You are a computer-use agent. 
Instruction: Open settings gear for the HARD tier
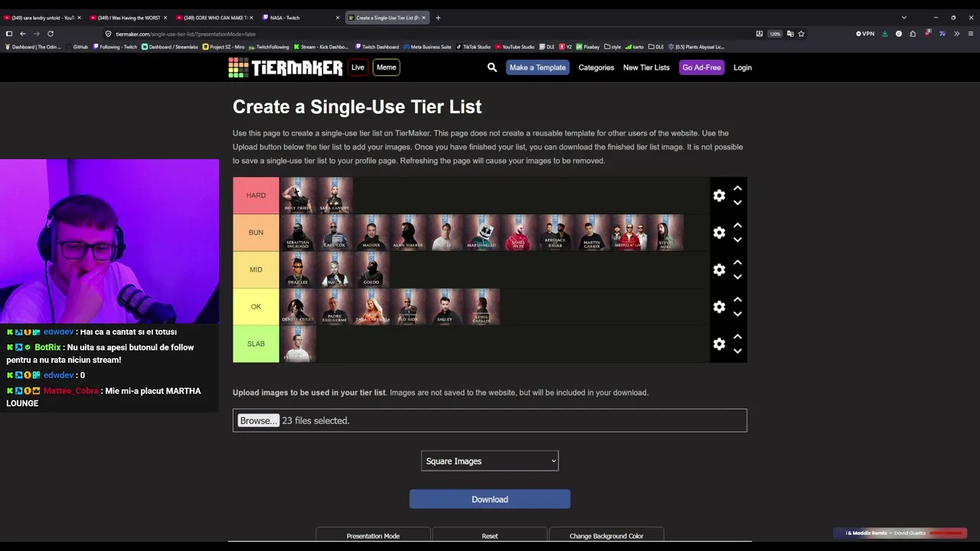[x=719, y=196]
